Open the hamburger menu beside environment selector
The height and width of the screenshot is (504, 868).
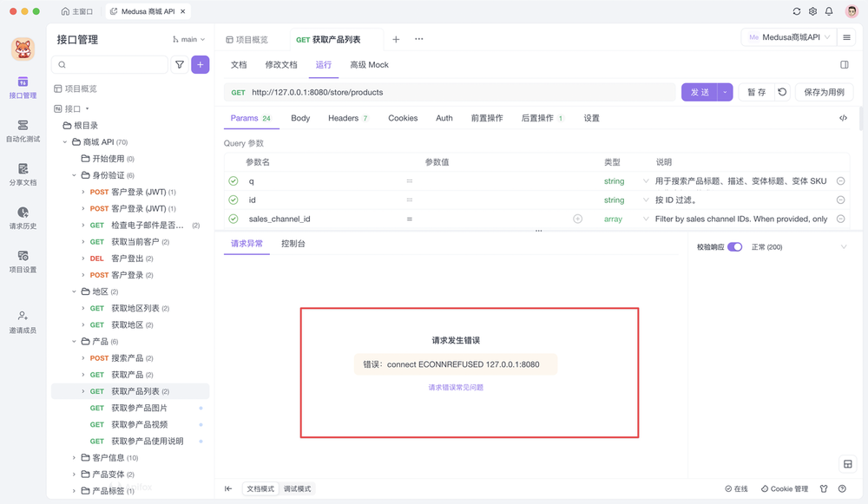tap(846, 37)
